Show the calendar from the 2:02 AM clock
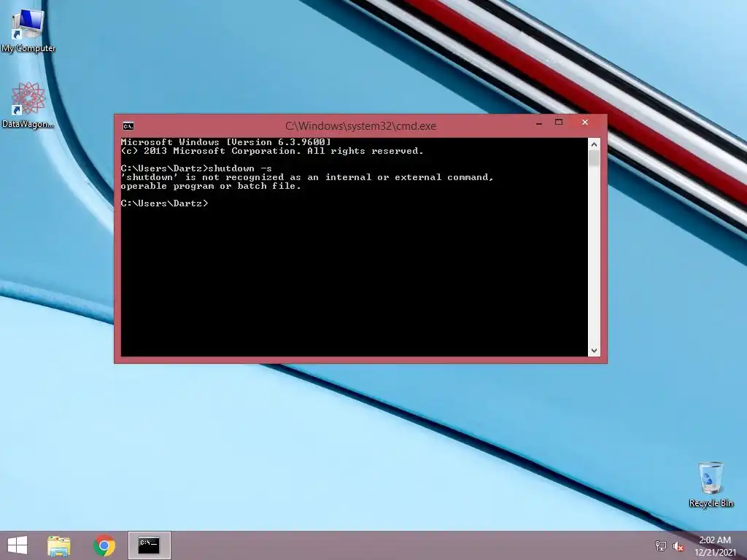This screenshot has width=747, height=560. 715,545
